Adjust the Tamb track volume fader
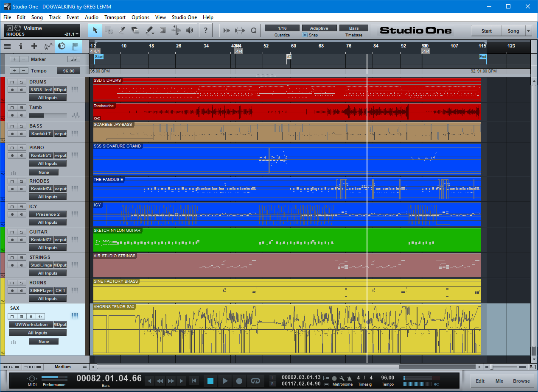 click(48, 115)
